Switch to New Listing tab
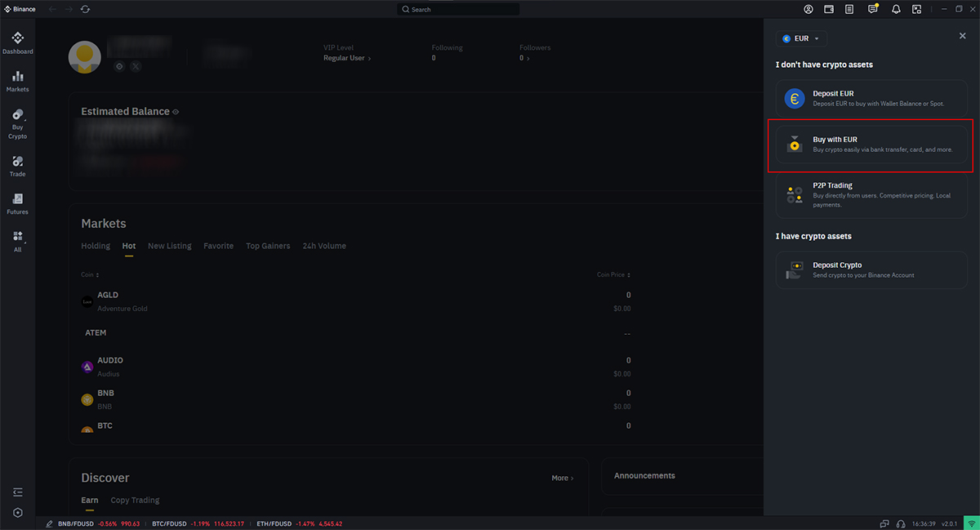Image resolution: width=980 pixels, height=530 pixels. click(x=170, y=246)
